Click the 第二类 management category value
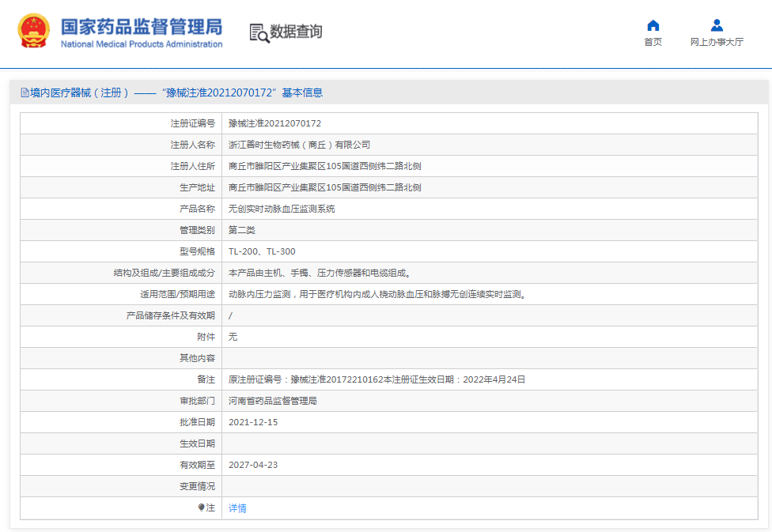The image size is (772, 532). click(242, 230)
